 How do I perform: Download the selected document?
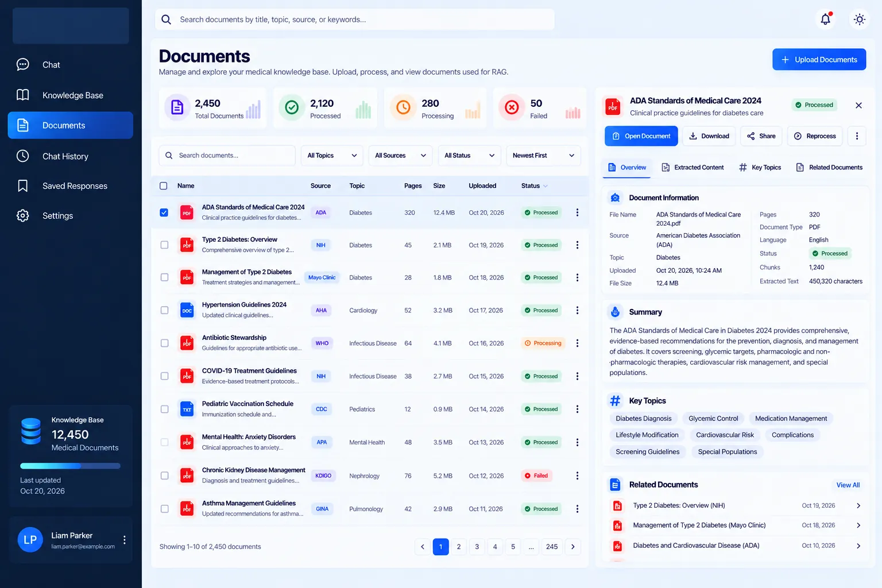pyautogui.click(x=709, y=136)
